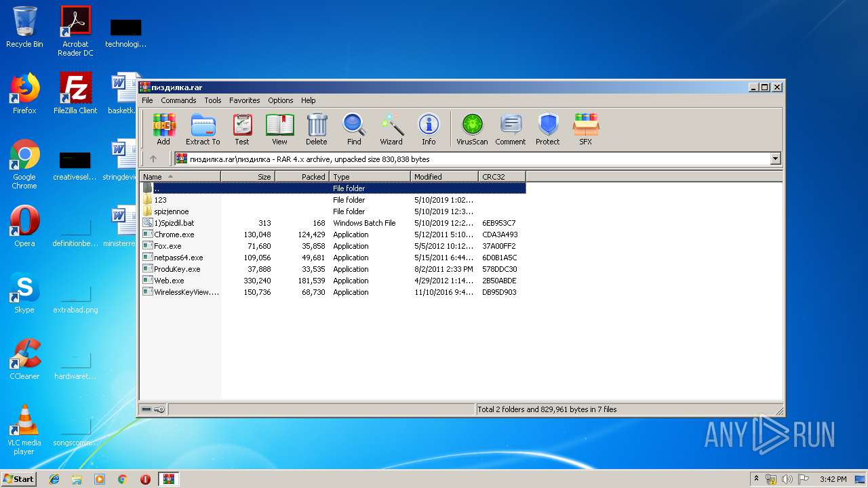Select the ProduKey.exe file
Image resolution: width=868 pixels, height=488 pixels.
pos(333,269)
